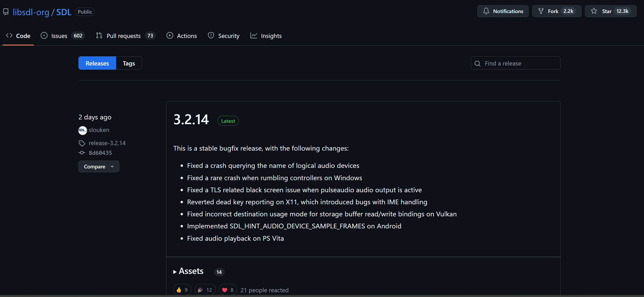Open the Code tab

tap(18, 36)
